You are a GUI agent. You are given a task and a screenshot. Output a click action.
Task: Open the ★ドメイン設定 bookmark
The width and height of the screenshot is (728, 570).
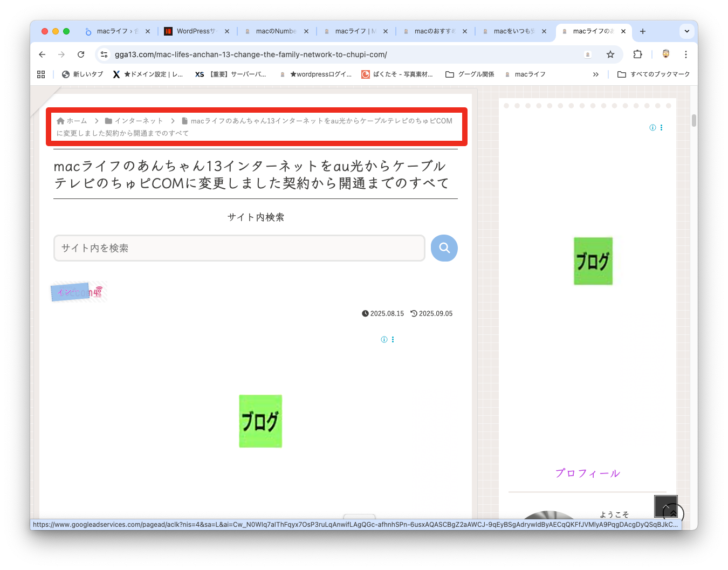(x=148, y=74)
